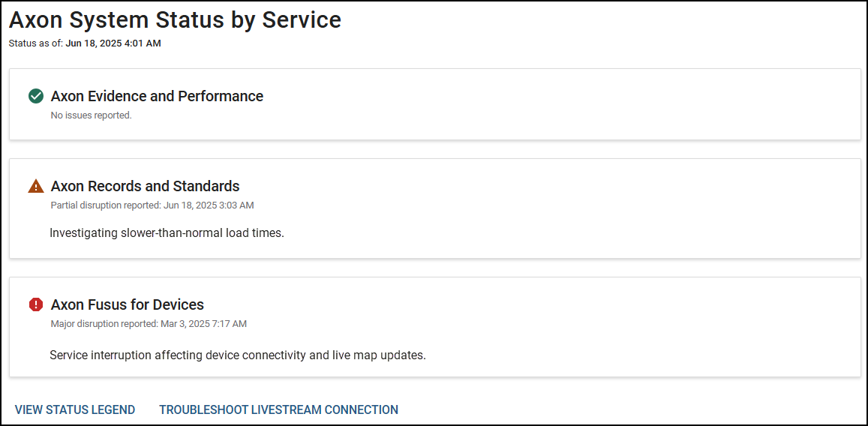Select the Axon Records and Standards heading
This screenshot has width=868, height=426.
click(x=145, y=186)
